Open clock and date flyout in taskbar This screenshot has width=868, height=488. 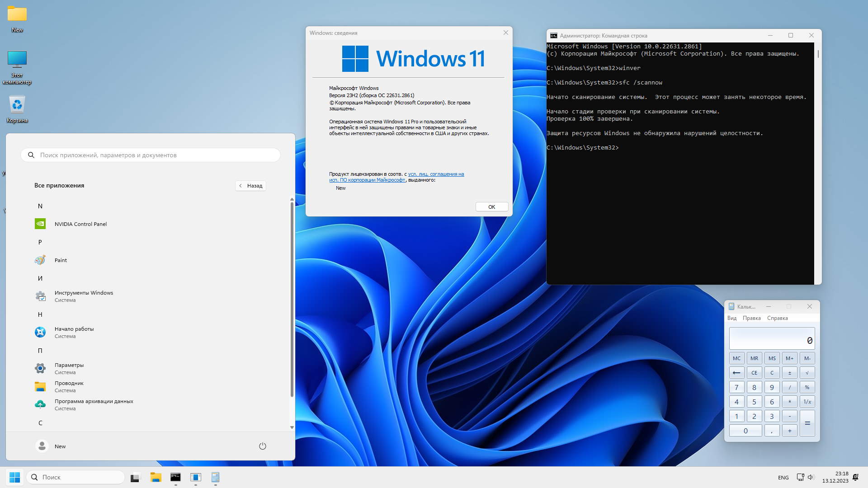(835, 477)
